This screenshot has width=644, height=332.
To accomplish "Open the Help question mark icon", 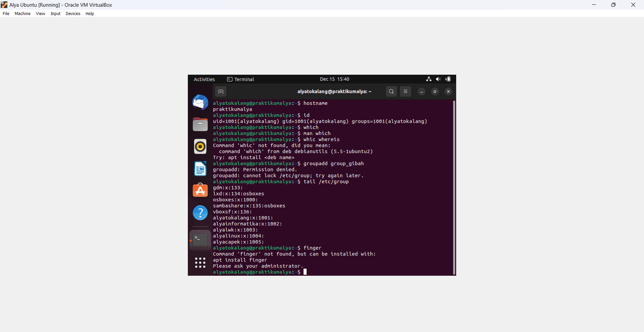I will [200, 213].
